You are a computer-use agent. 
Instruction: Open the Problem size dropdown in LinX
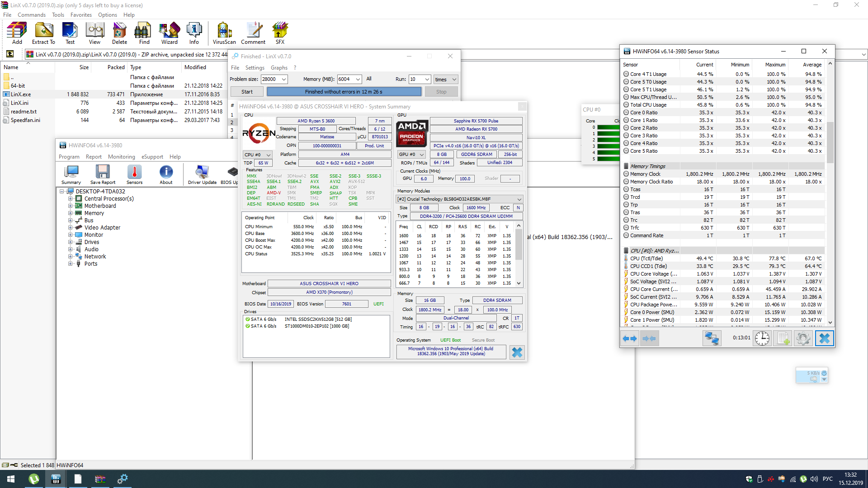coord(284,79)
